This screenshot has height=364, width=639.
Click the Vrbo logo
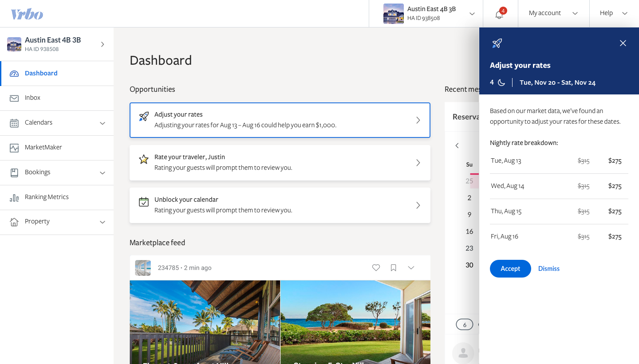[x=27, y=14]
